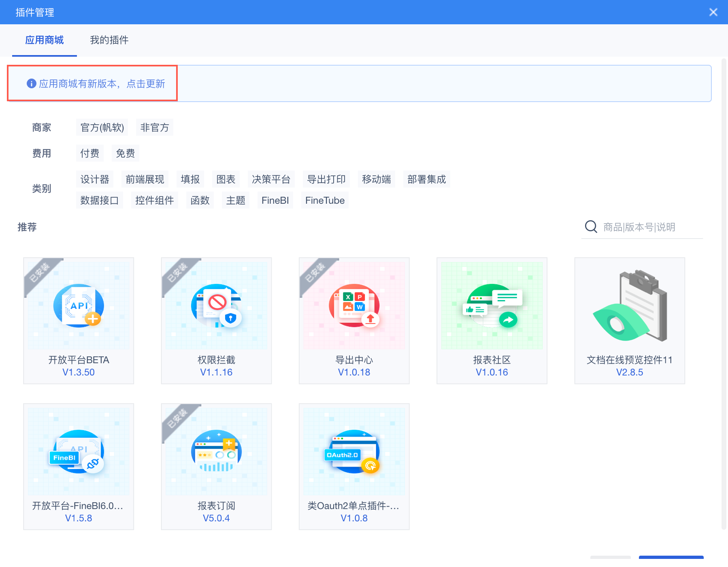Screen dimensions: 728x567
Task: Select the 报表订阅 plugin icon
Action: [217, 451]
